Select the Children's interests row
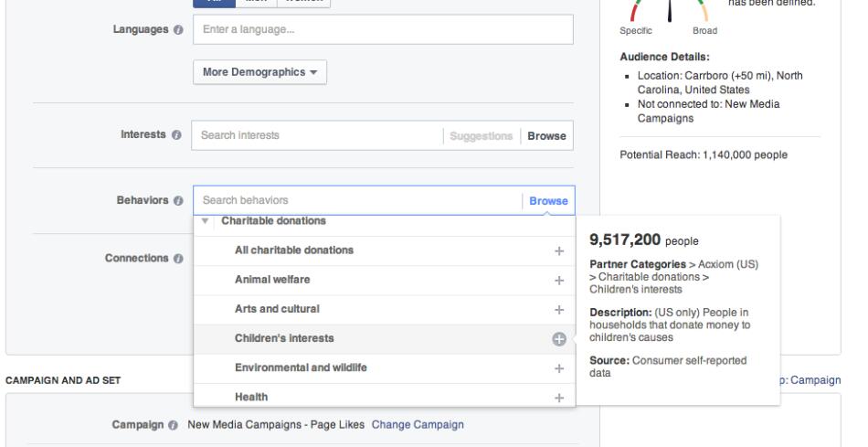 384,339
